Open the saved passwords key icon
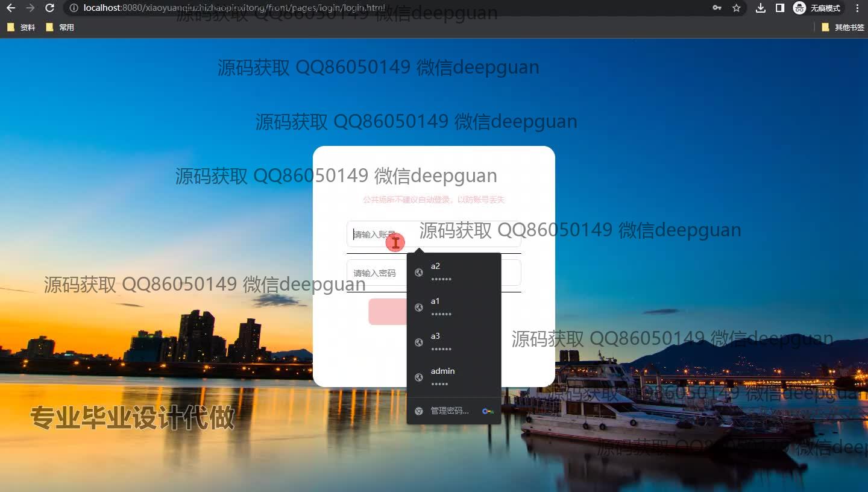This screenshot has height=492, width=868. (717, 8)
